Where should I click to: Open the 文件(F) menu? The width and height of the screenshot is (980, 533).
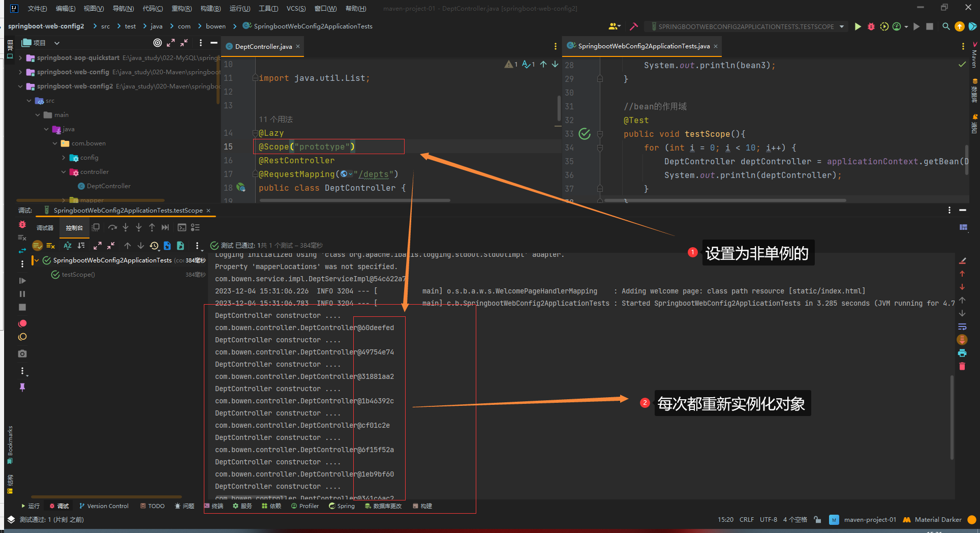point(37,9)
